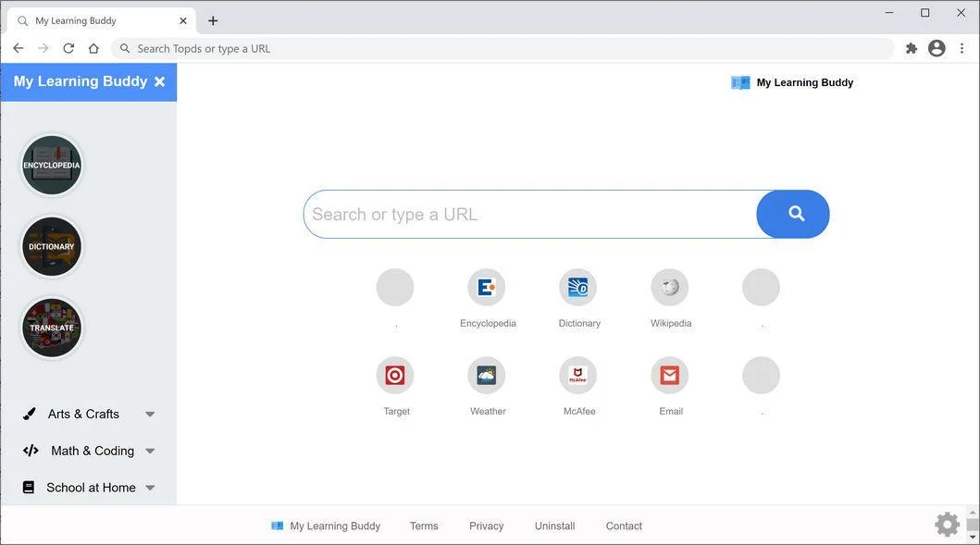Open the Encyclopedia sidebar circle
The height and width of the screenshot is (545, 980).
coord(52,165)
